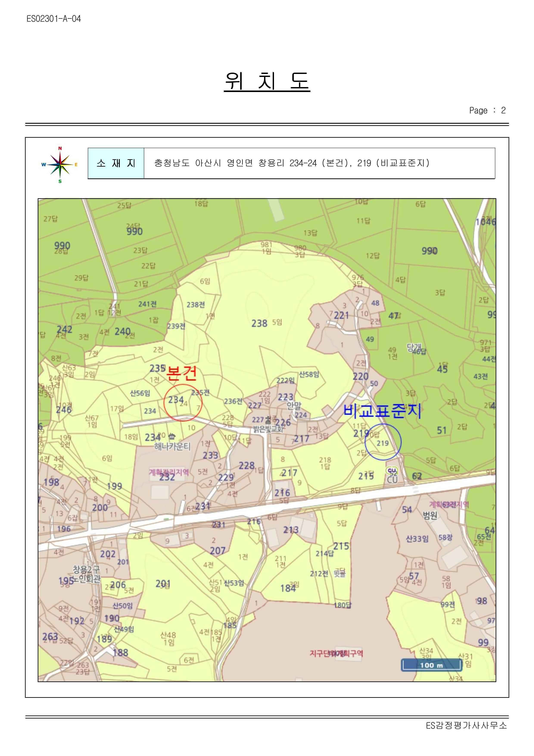This screenshot has width=534, height=756.
Task: Click the document code ES02301-A-04
Action: (54, 19)
